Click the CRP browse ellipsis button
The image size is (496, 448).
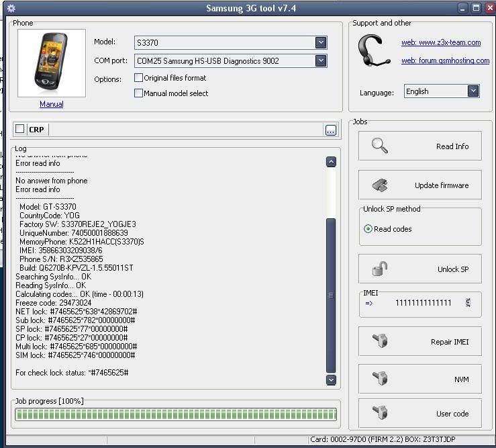331,130
